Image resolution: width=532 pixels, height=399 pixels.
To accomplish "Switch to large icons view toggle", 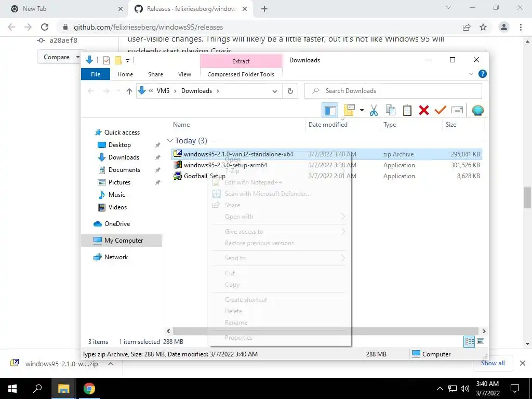I will [x=481, y=341].
